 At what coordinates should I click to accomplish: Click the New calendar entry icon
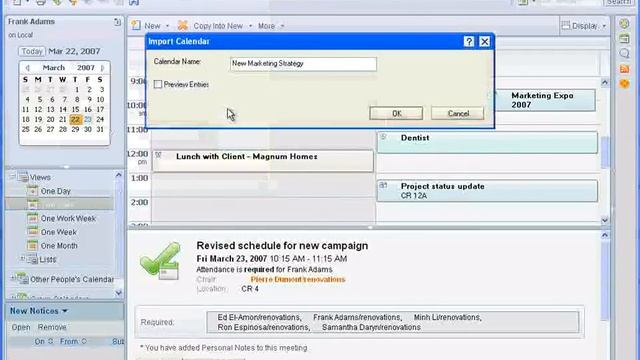point(136,25)
